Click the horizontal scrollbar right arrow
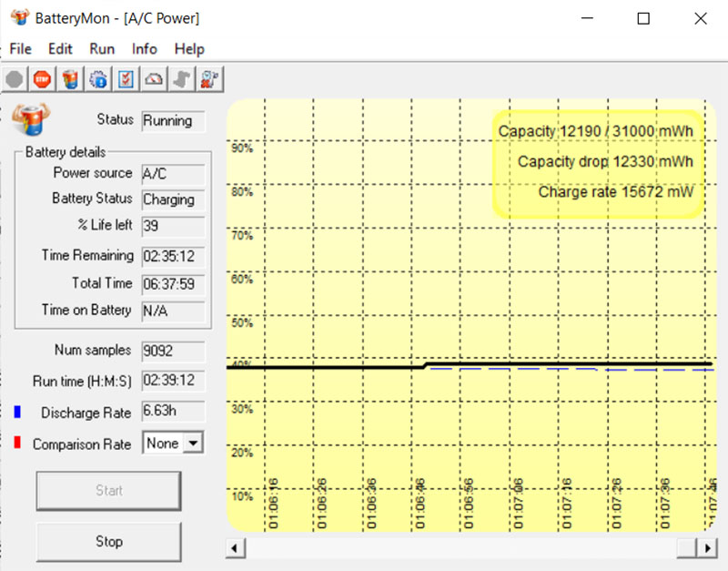This screenshot has width=728, height=571. (x=707, y=547)
